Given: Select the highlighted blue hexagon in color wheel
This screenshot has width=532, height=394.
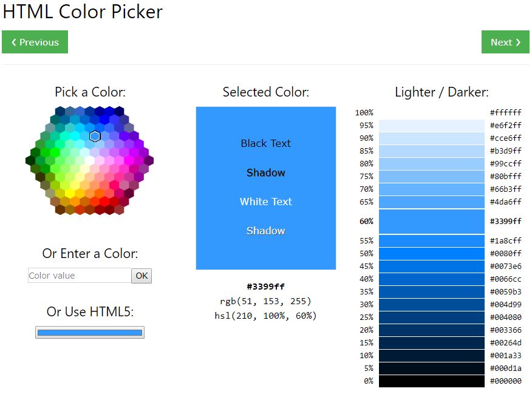Looking at the screenshot, I should pos(94,137).
